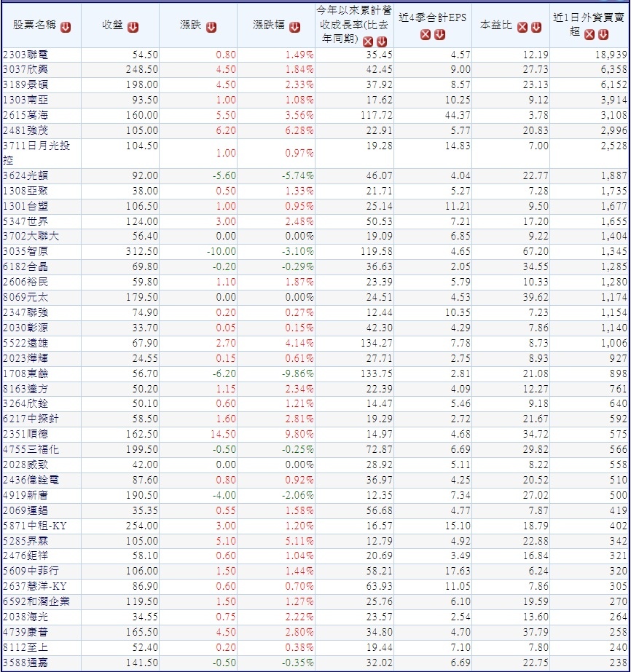Open stock 2303聯電
This screenshot has height=672, width=631.
(x=26, y=55)
